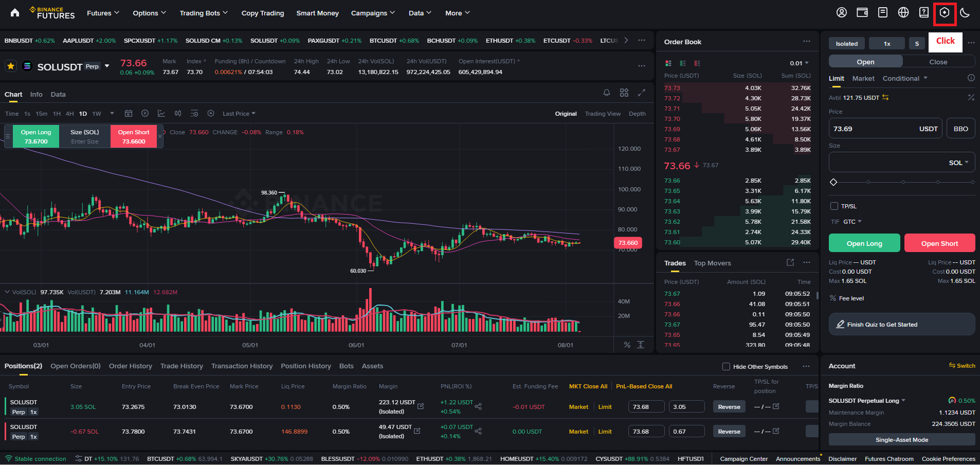Switch chart to Depth view
Image resolution: width=980 pixels, height=465 pixels.
(637, 114)
